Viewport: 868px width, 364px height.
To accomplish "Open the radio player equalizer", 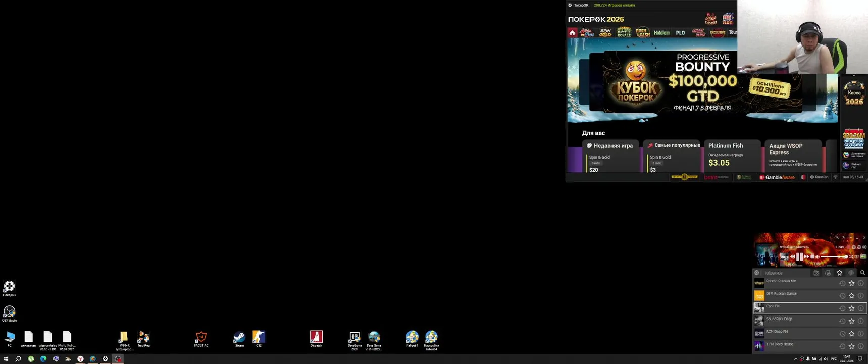I will [856, 257].
